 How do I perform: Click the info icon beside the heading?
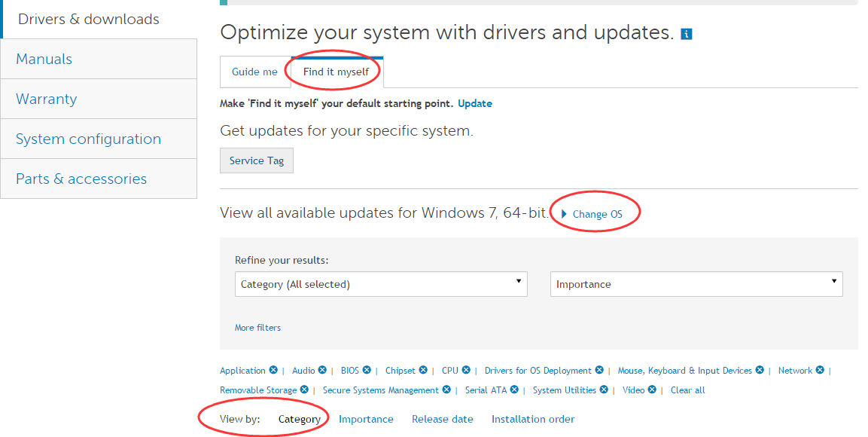[686, 34]
